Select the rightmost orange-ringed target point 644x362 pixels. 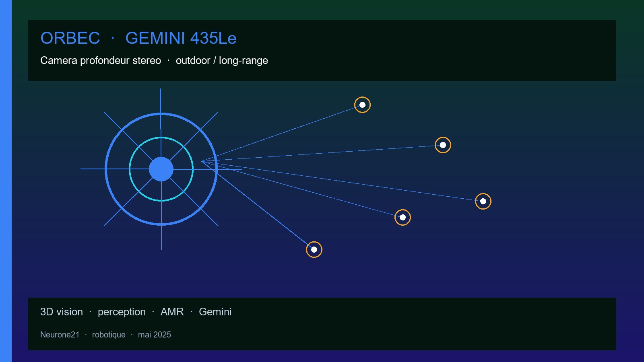point(483,202)
